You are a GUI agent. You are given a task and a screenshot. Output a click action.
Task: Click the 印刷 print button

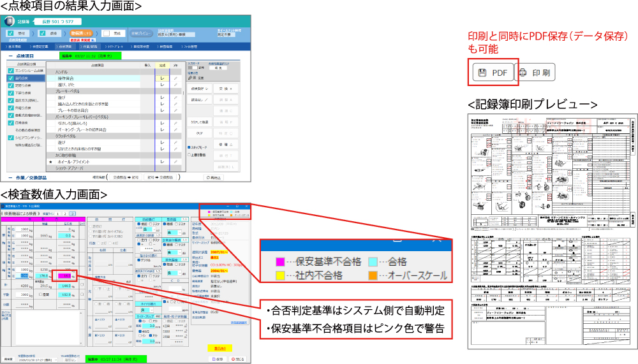coord(535,72)
